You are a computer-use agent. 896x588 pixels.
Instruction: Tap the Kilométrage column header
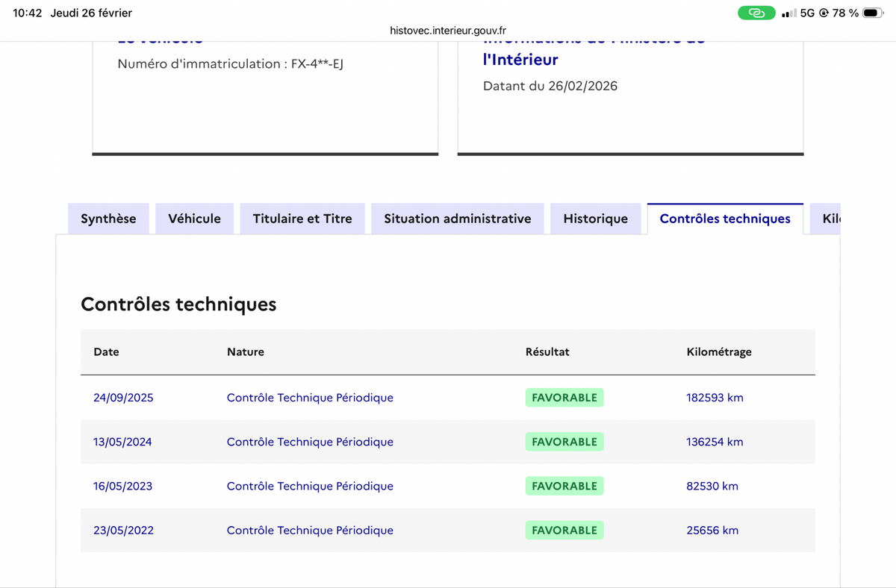(x=719, y=351)
